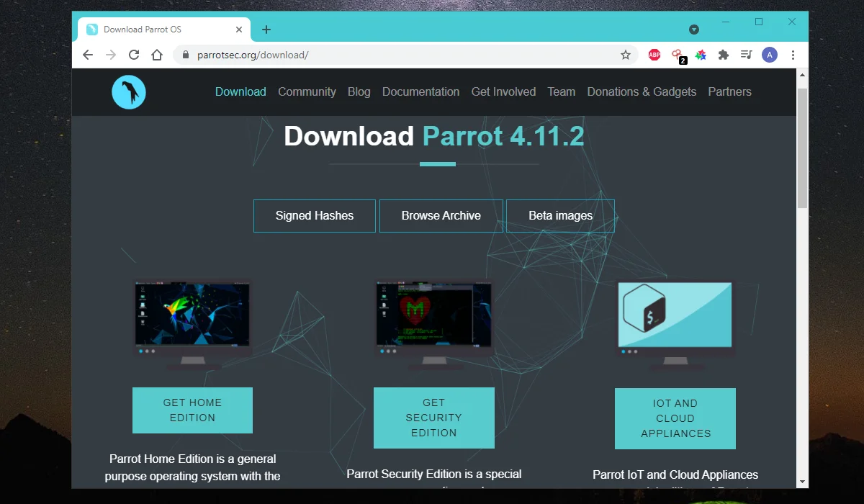Open the Extensions puzzle piece menu
The width and height of the screenshot is (864, 504).
pos(724,55)
